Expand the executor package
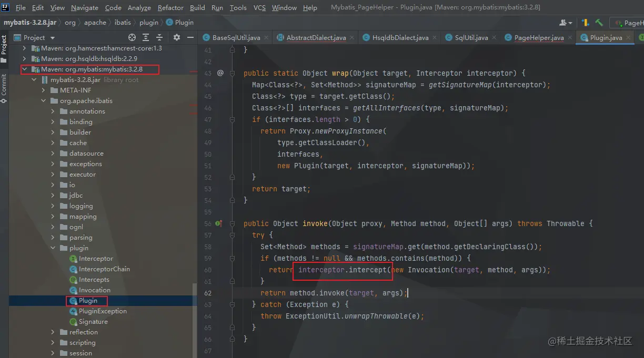This screenshot has width=644, height=358. [x=53, y=174]
